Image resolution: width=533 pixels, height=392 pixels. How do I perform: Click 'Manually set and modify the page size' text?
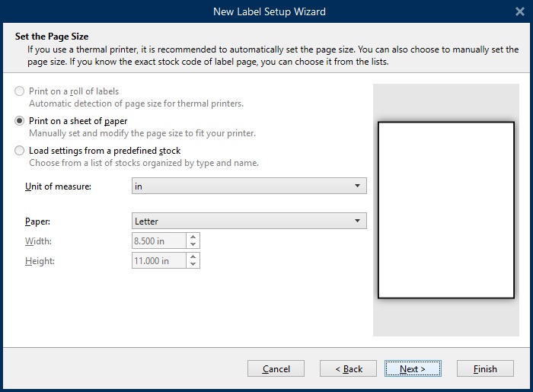click(142, 132)
